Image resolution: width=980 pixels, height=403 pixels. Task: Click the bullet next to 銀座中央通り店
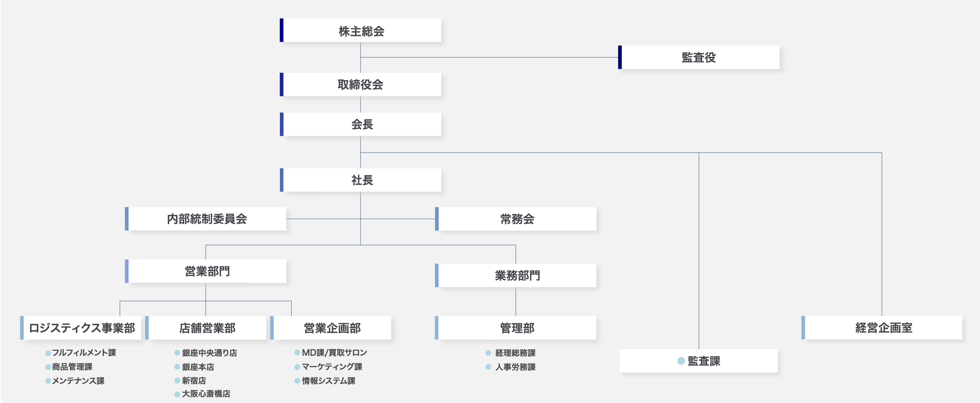pyautogui.click(x=177, y=353)
